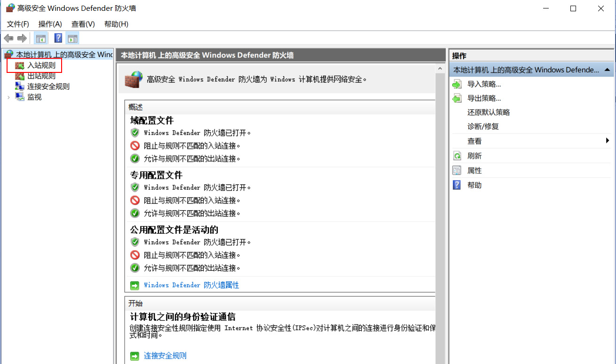Maximize the firewall window

tap(573, 8)
